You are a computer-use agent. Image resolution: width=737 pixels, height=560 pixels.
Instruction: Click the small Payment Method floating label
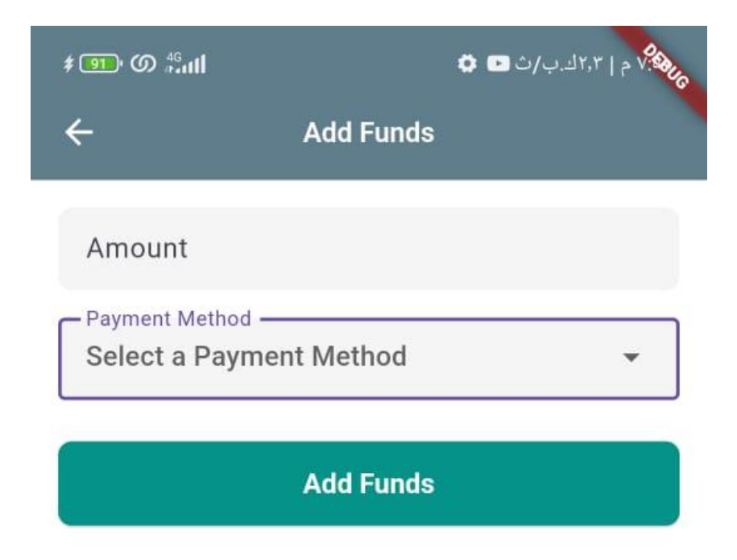[x=168, y=318]
